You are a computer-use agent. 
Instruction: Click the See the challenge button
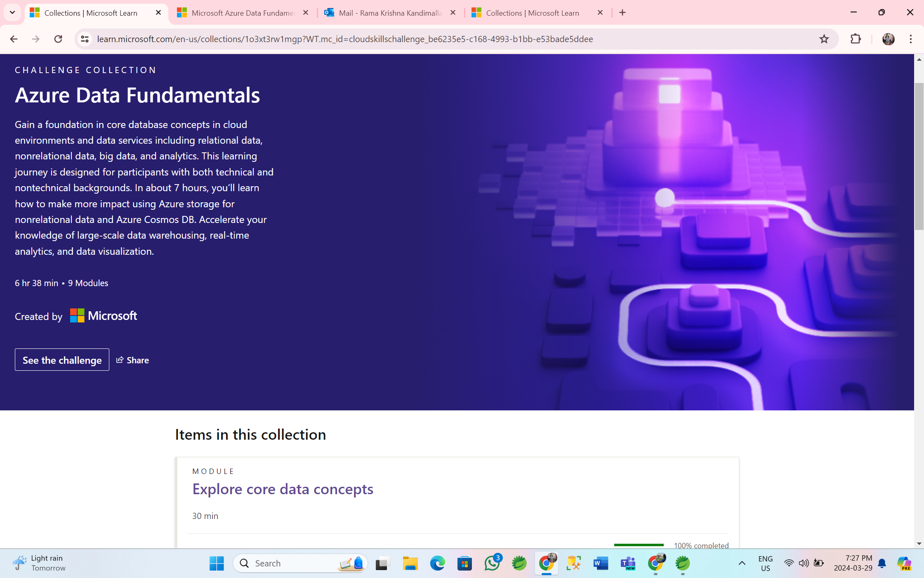(61, 360)
